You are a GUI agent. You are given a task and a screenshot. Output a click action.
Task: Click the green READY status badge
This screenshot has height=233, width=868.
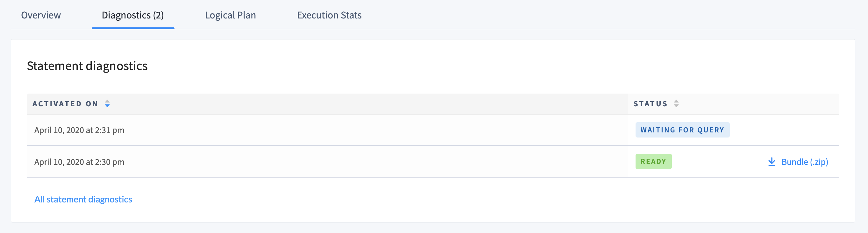653,161
